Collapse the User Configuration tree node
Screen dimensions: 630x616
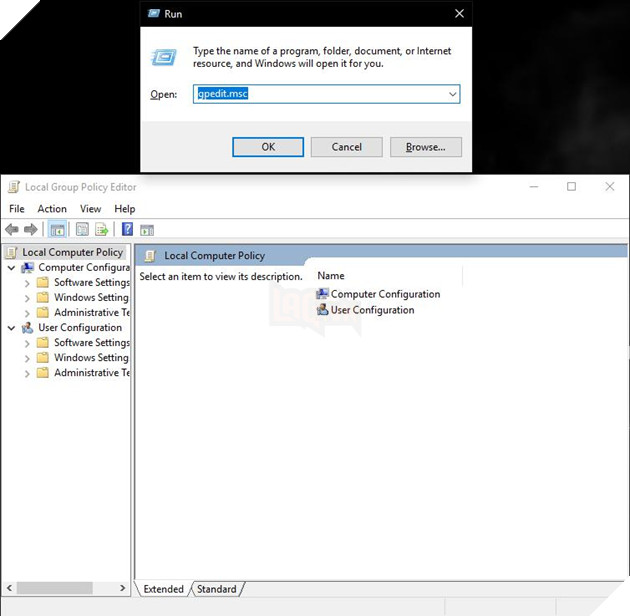11,328
